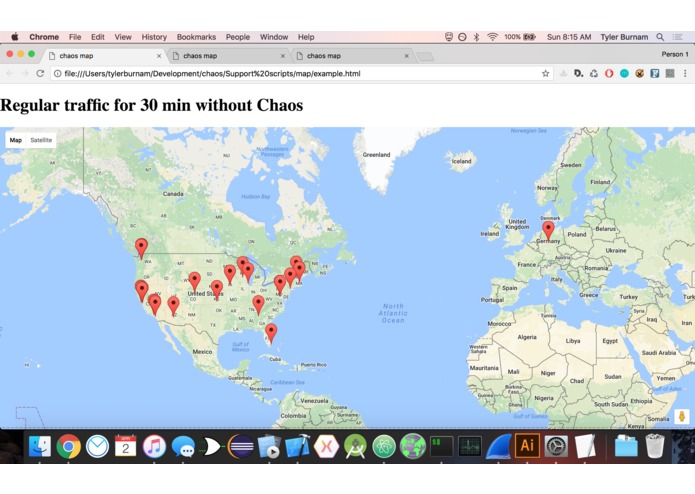Launch Adobe Illustrator from the dock
The image size is (695, 494).
pyautogui.click(x=527, y=445)
